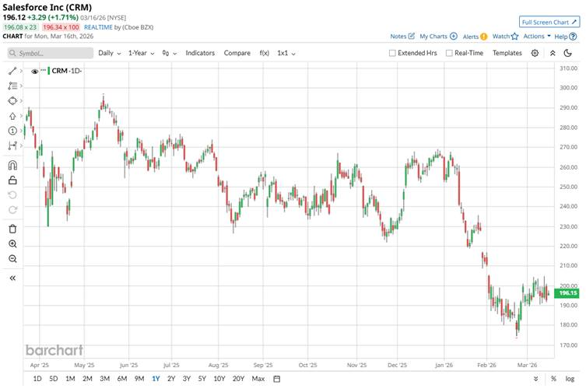This screenshot has height=392, width=586.
Task: Click the Full Screen Chart button
Action: pyautogui.click(x=549, y=22)
